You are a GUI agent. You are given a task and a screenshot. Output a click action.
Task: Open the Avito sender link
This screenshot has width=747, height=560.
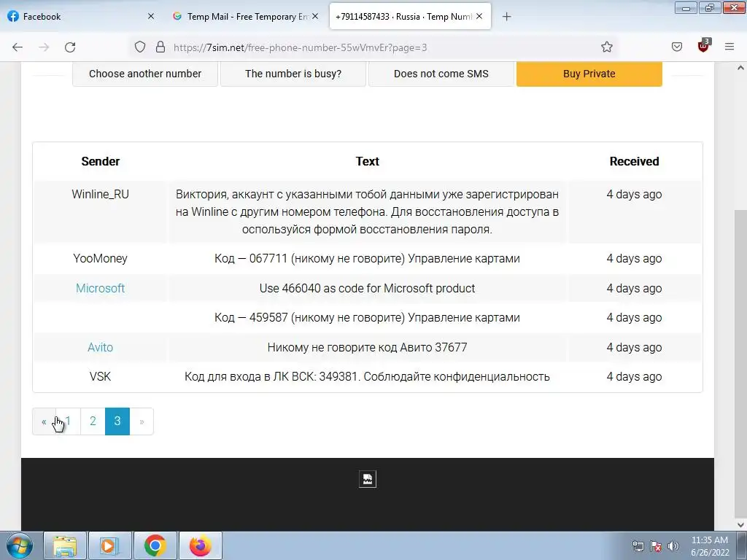[x=100, y=347]
